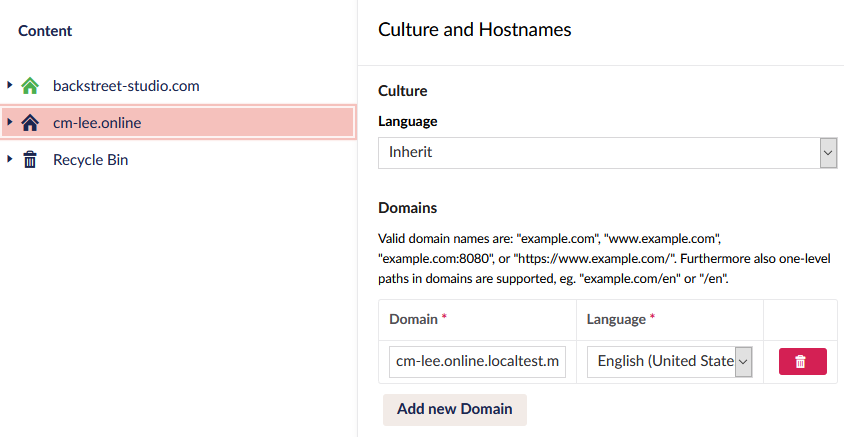This screenshot has width=844, height=437.
Task: Click the Content section header
Action: [45, 31]
